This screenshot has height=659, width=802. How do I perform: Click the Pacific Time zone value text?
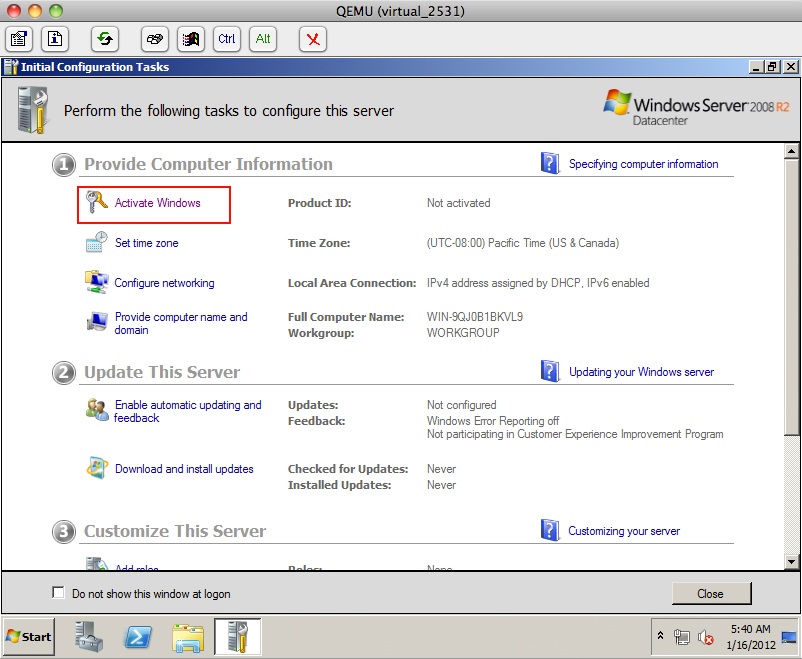coord(523,243)
